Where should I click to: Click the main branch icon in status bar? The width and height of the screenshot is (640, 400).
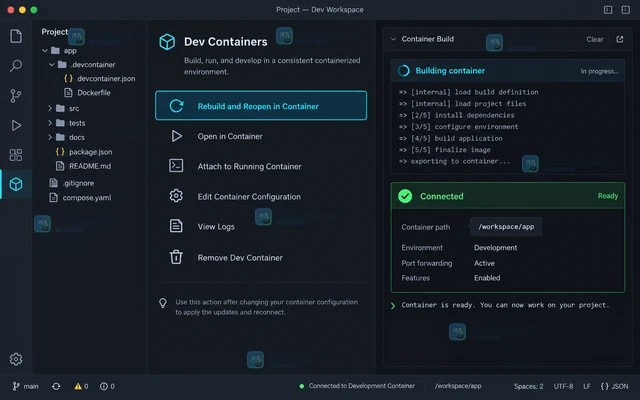[16, 386]
